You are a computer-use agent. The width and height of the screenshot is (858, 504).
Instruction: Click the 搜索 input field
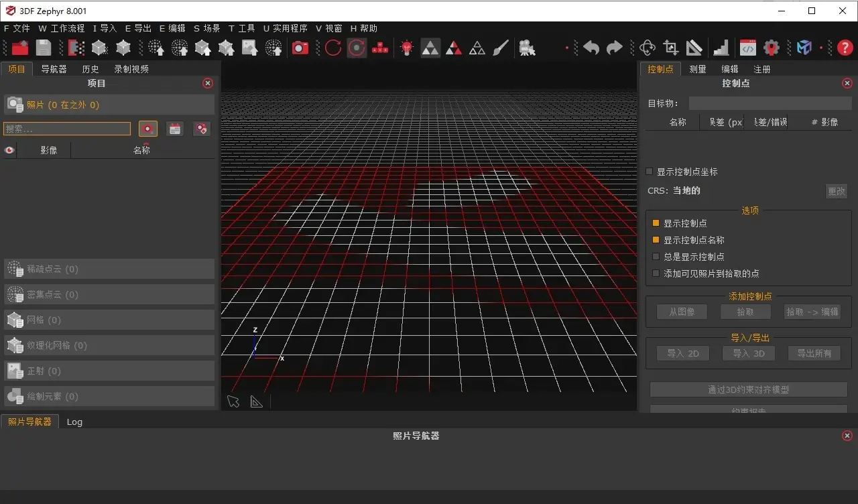[x=67, y=128]
